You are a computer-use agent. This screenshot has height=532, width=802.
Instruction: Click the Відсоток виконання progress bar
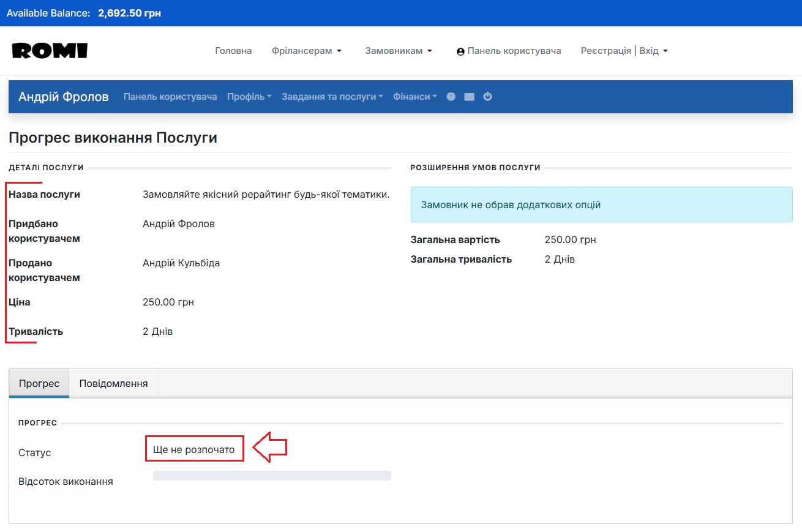coord(272,476)
